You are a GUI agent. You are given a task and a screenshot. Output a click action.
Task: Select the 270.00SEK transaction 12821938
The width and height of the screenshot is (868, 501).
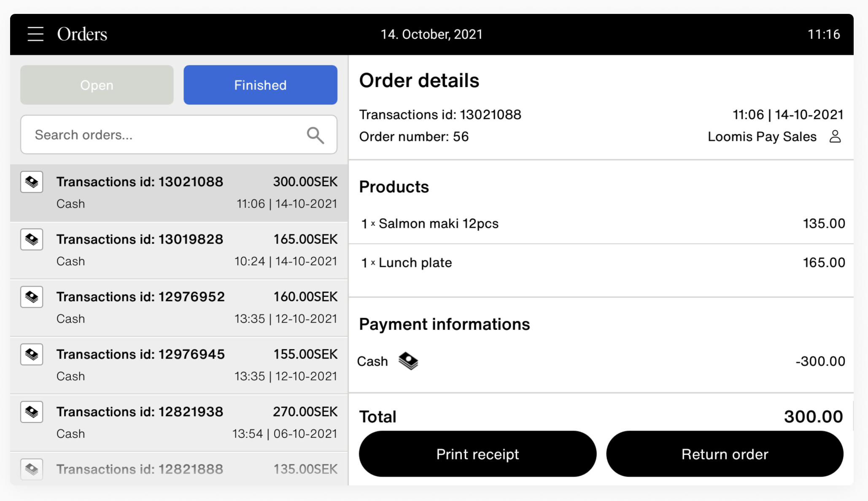pyautogui.click(x=179, y=423)
